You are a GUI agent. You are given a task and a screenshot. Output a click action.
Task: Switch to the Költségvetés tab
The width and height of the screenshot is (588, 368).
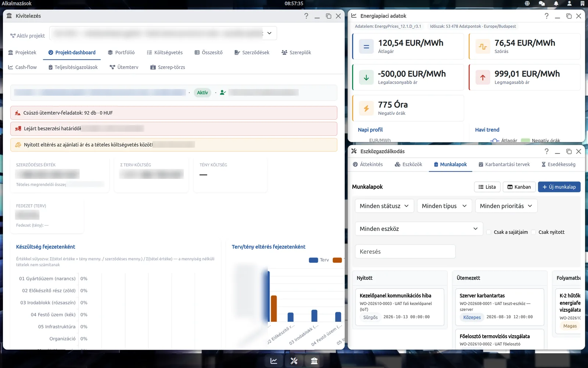coord(165,53)
